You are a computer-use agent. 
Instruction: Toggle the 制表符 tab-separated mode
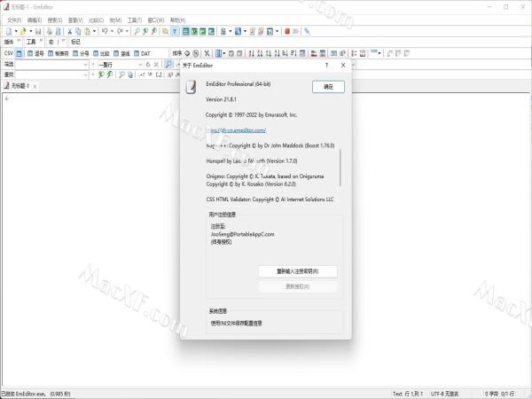pyautogui.click(x=58, y=53)
